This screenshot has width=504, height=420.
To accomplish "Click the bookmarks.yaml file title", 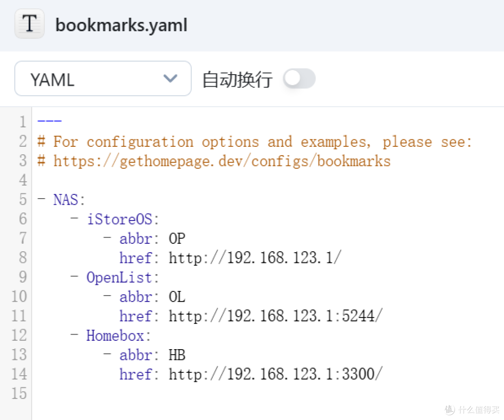I will point(121,25).
